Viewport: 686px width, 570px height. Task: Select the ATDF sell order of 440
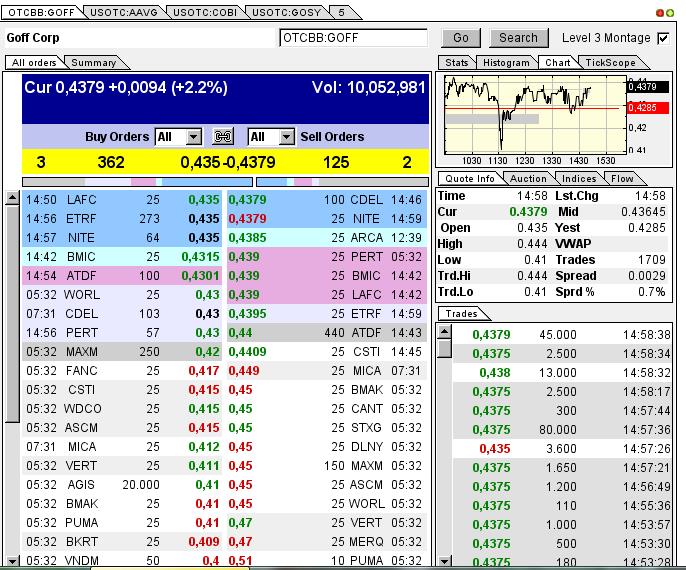click(327, 333)
